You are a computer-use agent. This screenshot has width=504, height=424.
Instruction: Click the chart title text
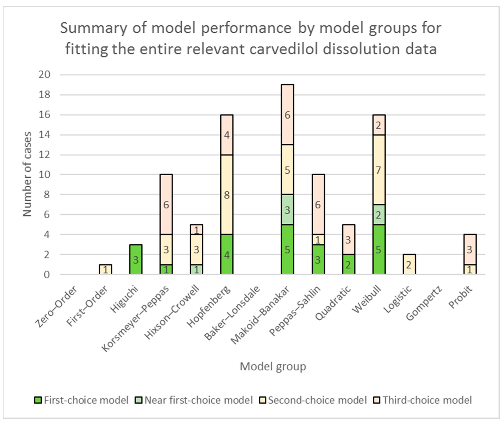251,38
